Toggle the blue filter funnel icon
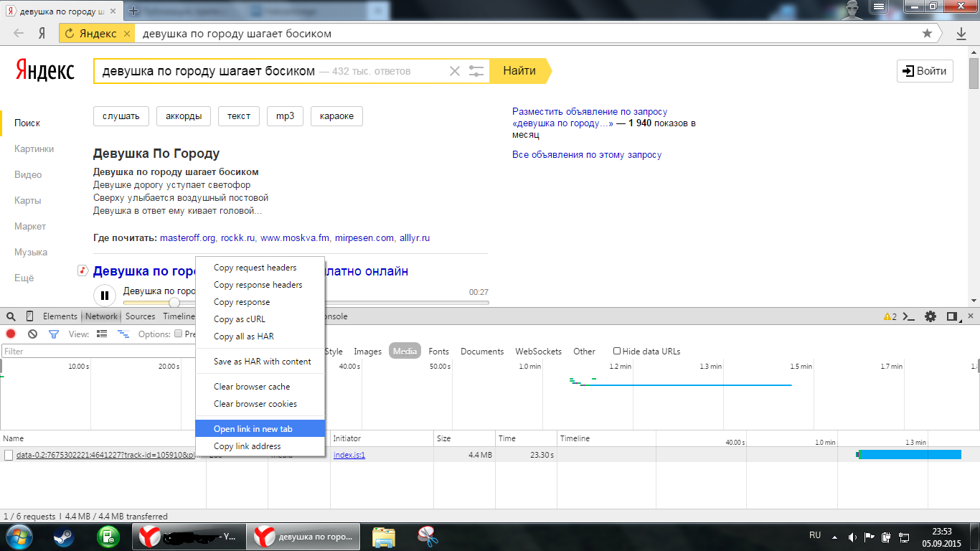980x551 pixels. 53,334
